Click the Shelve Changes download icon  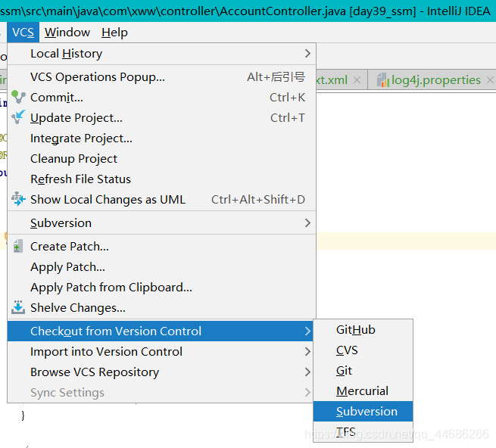coord(18,307)
